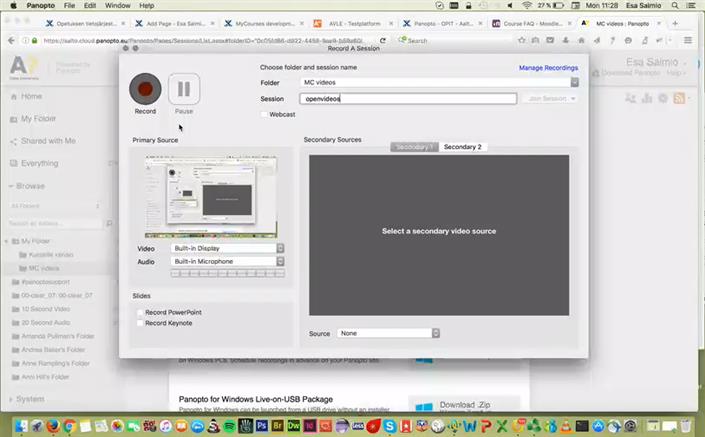Bookmark the page with the star icon
Image resolution: width=705 pixels, height=437 pixels.
coord(522,40)
